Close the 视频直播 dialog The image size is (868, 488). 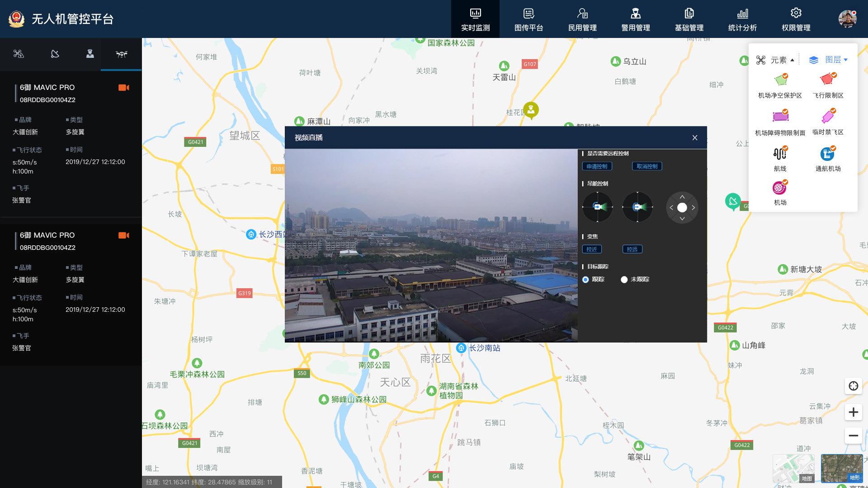coord(695,138)
